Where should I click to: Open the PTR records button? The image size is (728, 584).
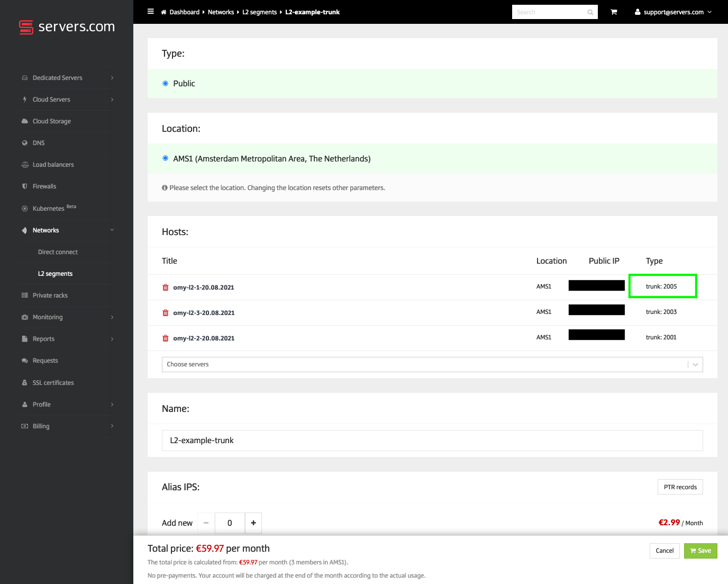[x=680, y=487]
